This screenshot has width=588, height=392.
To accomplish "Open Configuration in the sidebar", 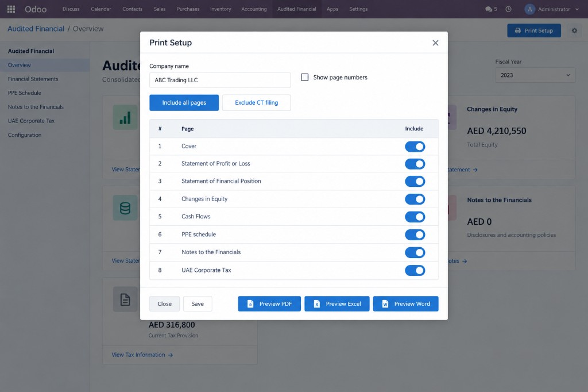I will click(25, 135).
